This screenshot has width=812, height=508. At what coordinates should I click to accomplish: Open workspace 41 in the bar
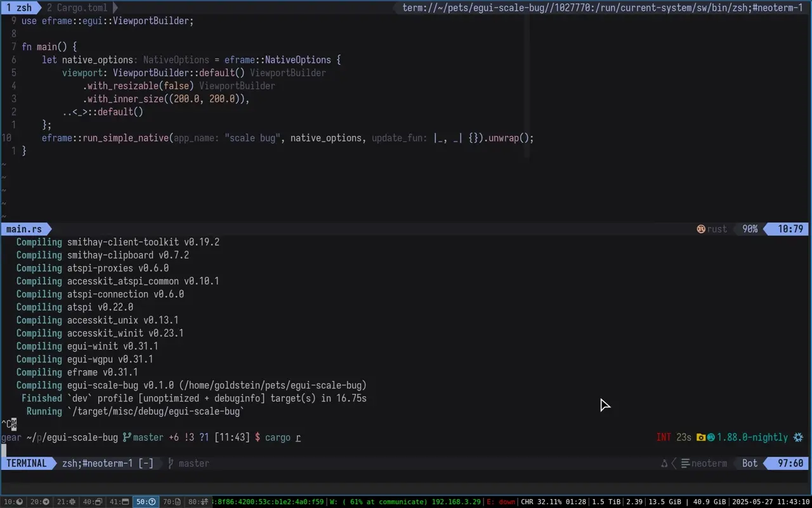tap(119, 502)
